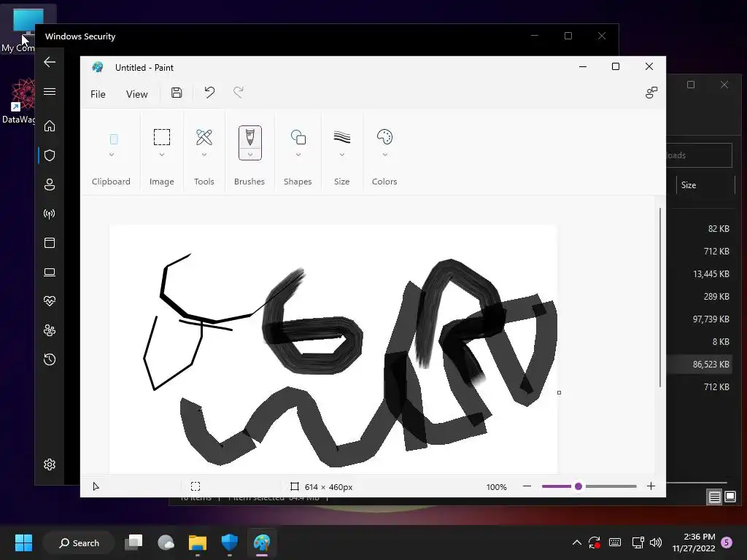Expand the Size dropdown chevron

(x=342, y=155)
